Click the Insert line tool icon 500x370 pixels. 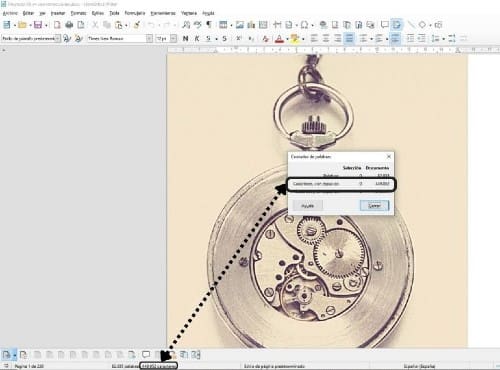pyautogui.click(x=411, y=25)
